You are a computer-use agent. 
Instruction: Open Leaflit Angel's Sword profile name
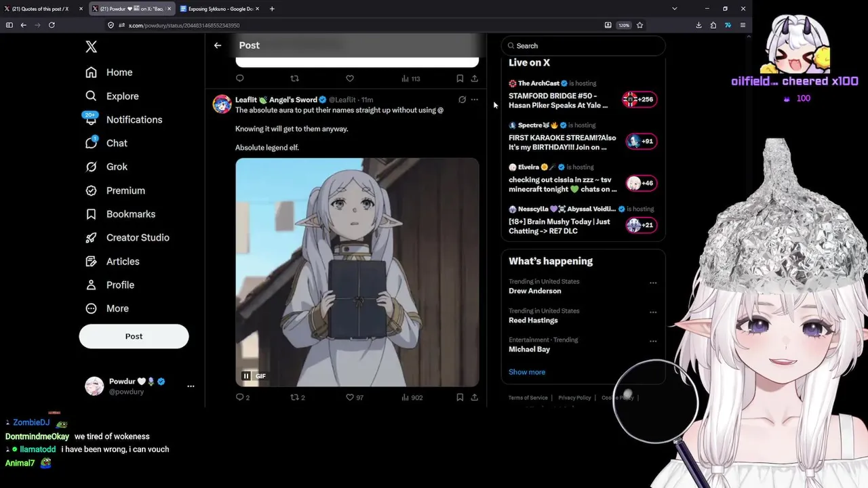276,100
